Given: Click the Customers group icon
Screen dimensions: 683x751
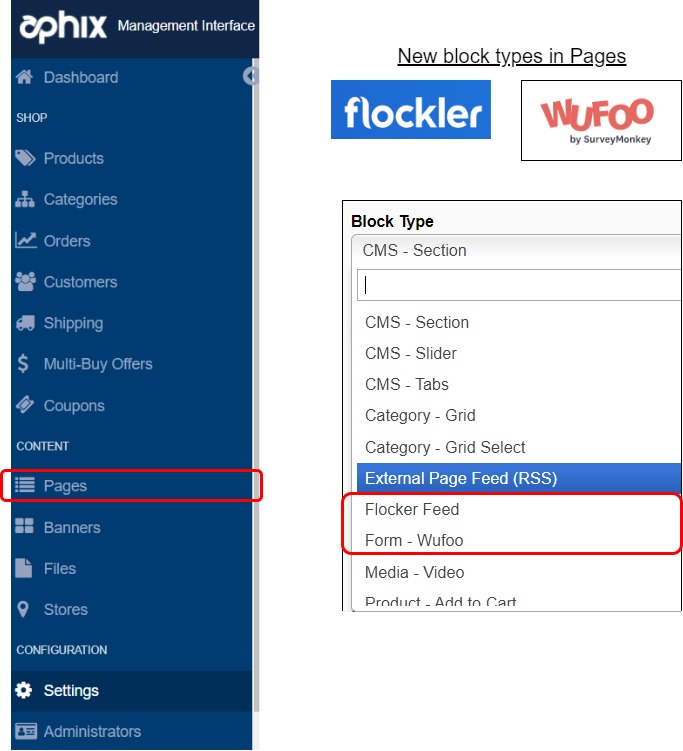Looking at the screenshot, I should (25, 282).
